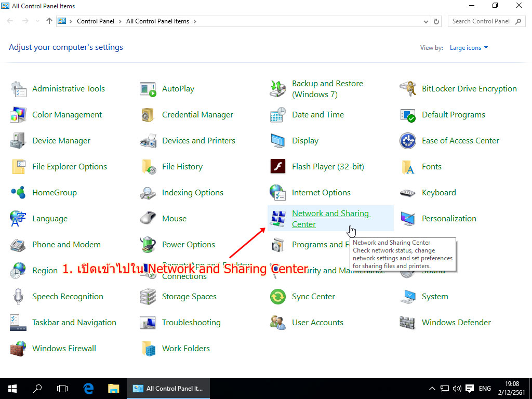
Task: Click the refresh button beside address bar
Action: point(437,21)
